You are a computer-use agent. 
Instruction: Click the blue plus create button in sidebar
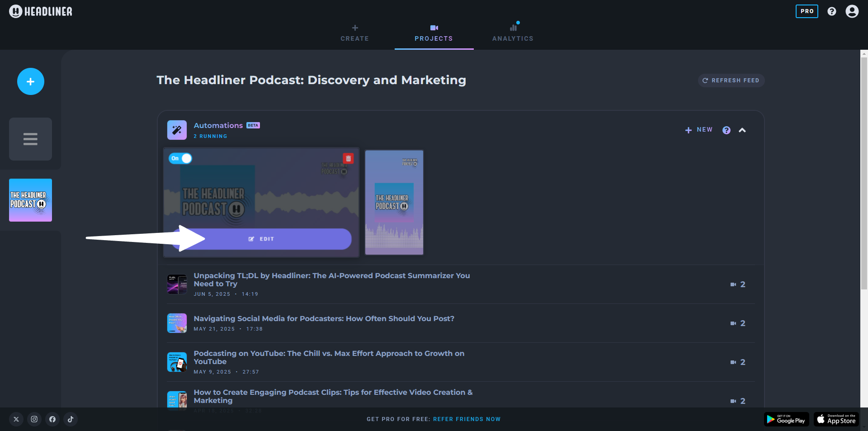pyautogui.click(x=31, y=81)
